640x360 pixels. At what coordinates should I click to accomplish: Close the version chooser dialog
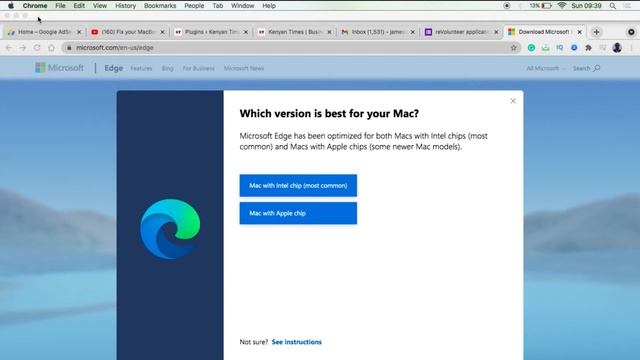[513, 101]
